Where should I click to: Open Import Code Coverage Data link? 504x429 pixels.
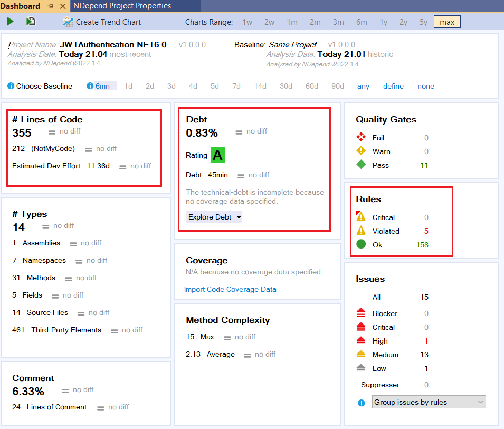click(230, 289)
